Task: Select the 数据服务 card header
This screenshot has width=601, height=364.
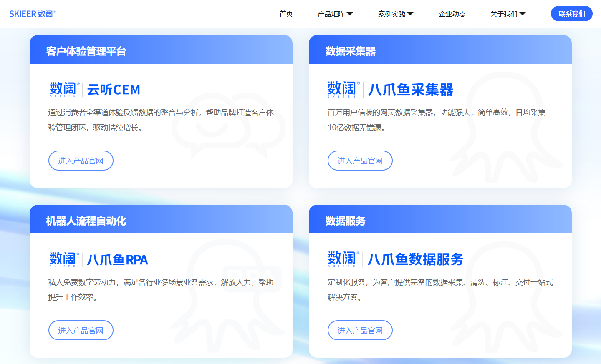Action: pos(440,219)
